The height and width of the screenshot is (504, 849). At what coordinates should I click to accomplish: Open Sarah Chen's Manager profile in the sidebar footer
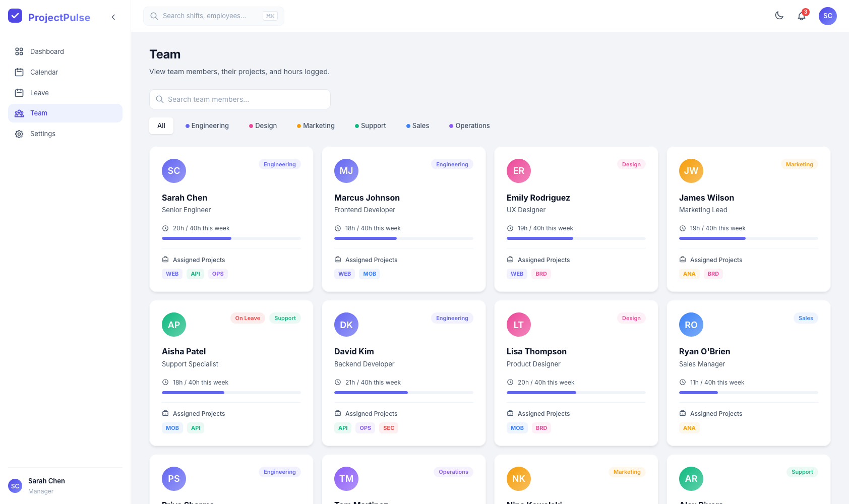pyautogui.click(x=46, y=486)
